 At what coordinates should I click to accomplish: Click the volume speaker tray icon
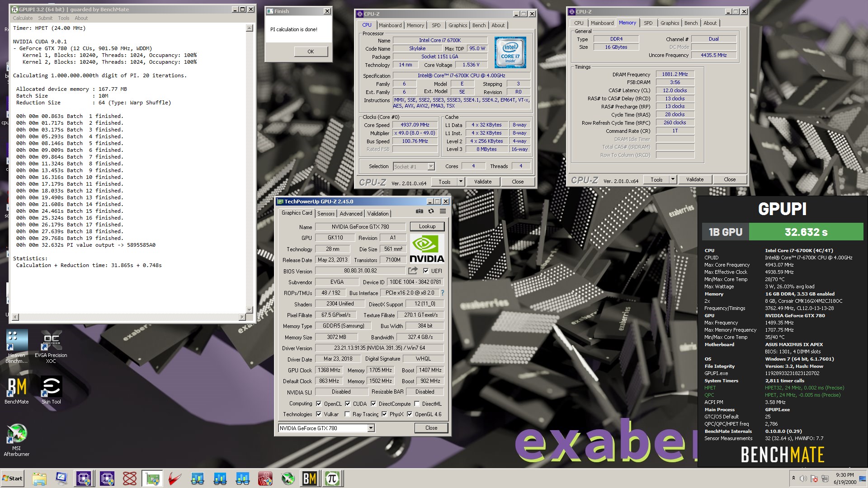[803, 479]
